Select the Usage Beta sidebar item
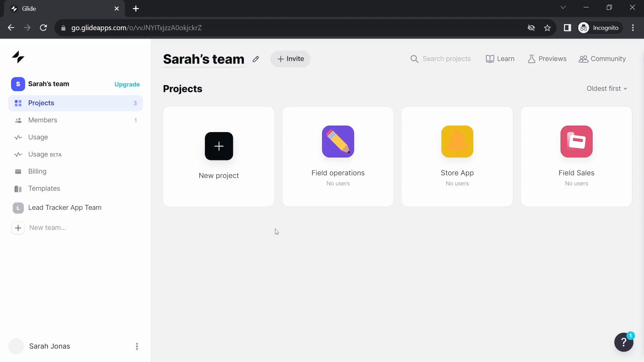 click(x=45, y=154)
